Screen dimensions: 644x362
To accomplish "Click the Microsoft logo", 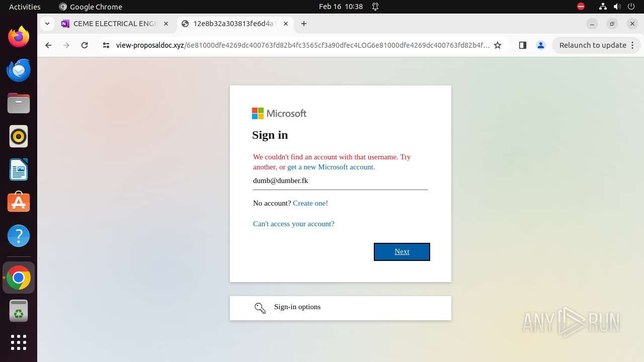I will point(279,114).
